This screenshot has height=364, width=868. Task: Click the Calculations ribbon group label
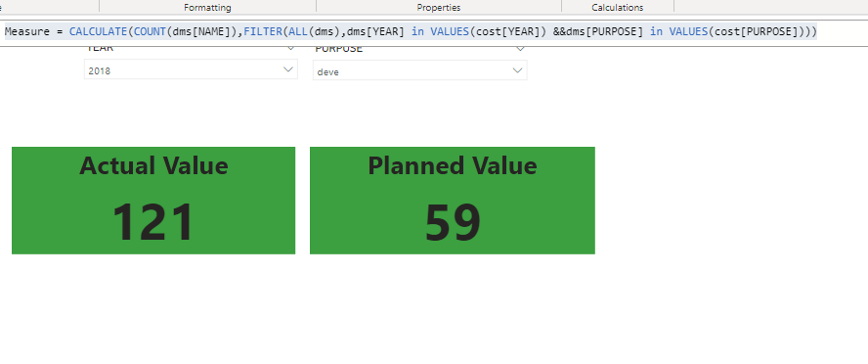tap(617, 8)
